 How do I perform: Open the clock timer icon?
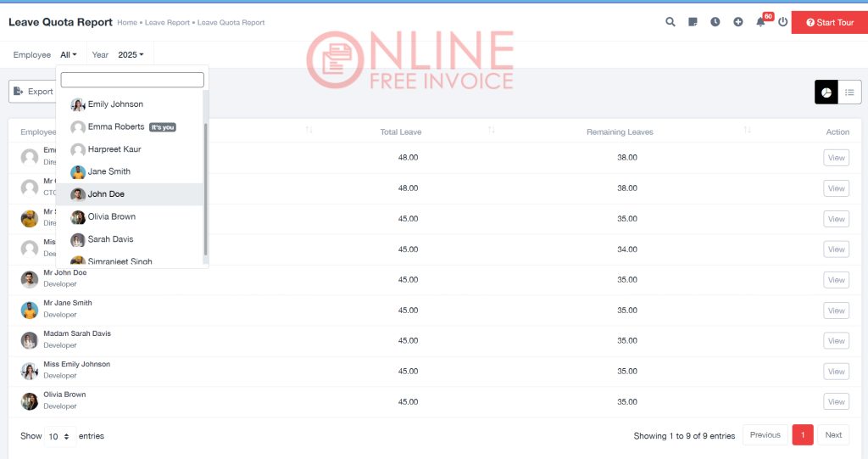[715, 22]
